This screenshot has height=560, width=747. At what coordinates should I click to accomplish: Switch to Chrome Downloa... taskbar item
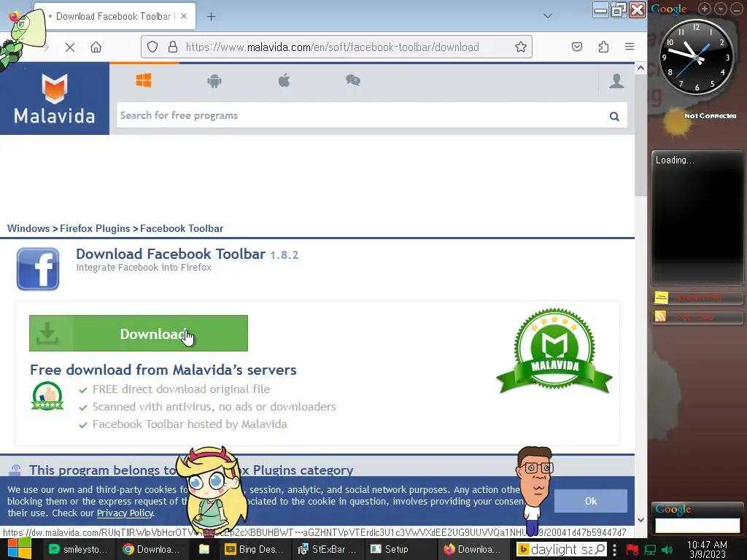coord(152,550)
